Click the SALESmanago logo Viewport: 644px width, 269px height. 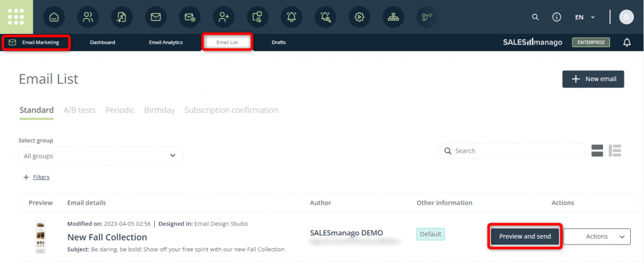pyautogui.click(x=533, y=42)
